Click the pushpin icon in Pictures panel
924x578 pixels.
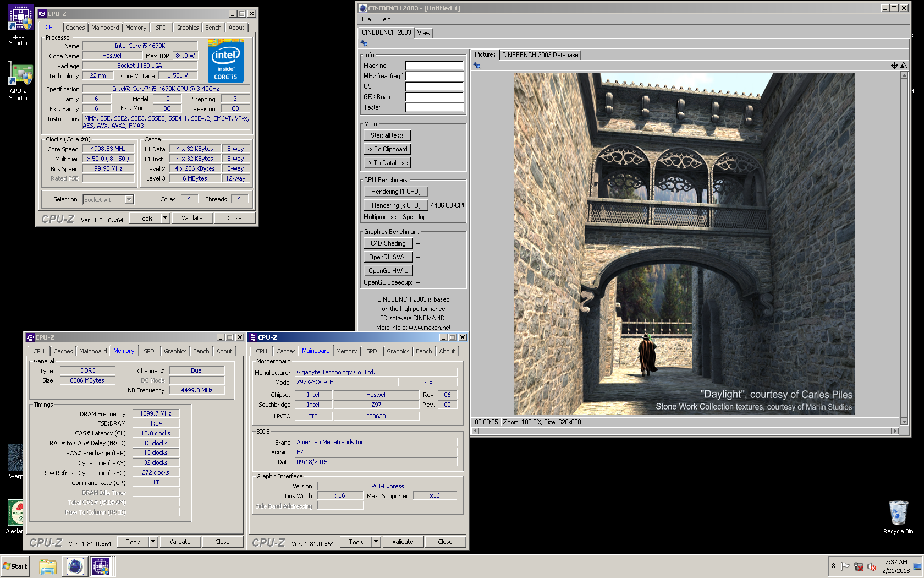click(x=477, y=66)
